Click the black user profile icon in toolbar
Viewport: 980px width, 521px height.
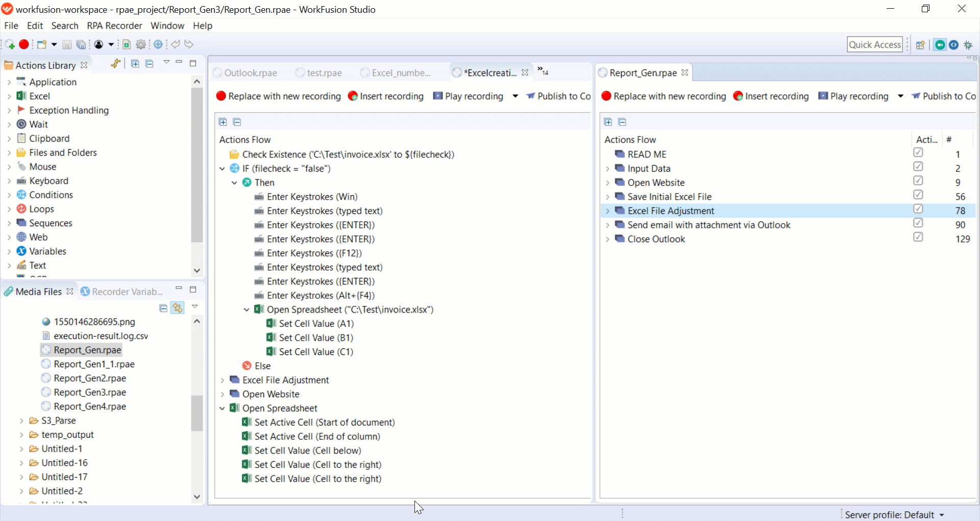click(x=99, y=44)
